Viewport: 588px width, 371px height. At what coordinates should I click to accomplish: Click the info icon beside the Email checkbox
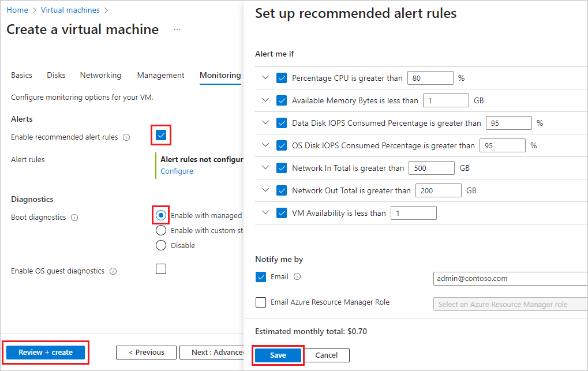(296, 277)
